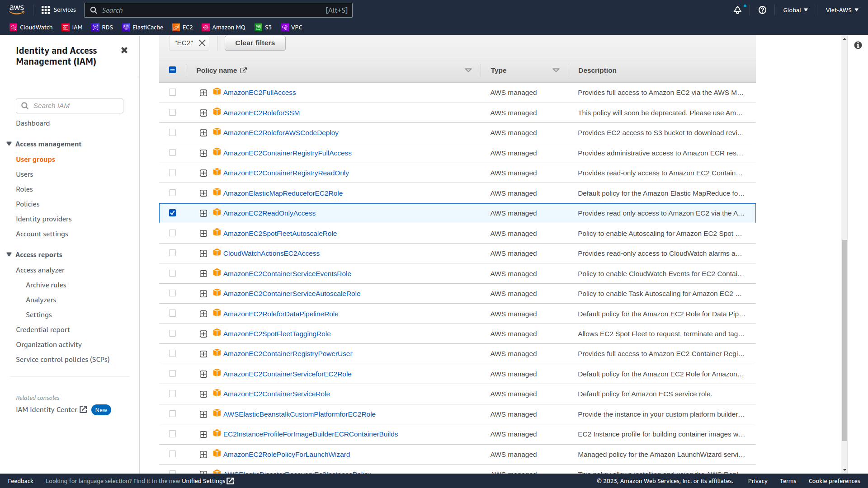Collapse the Access management section
The image size is (868, 488).
[9, 144]
